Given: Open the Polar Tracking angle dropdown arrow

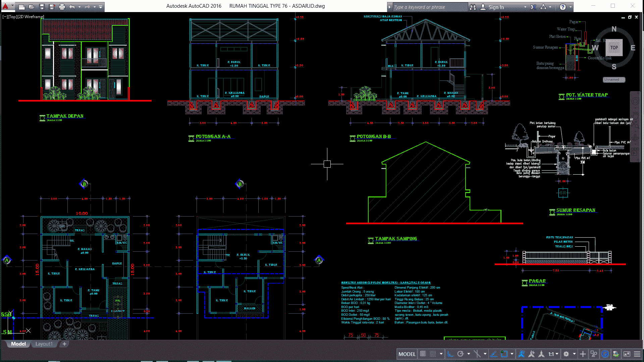Looking at the screenshot, I should click(x=469, y=354).
